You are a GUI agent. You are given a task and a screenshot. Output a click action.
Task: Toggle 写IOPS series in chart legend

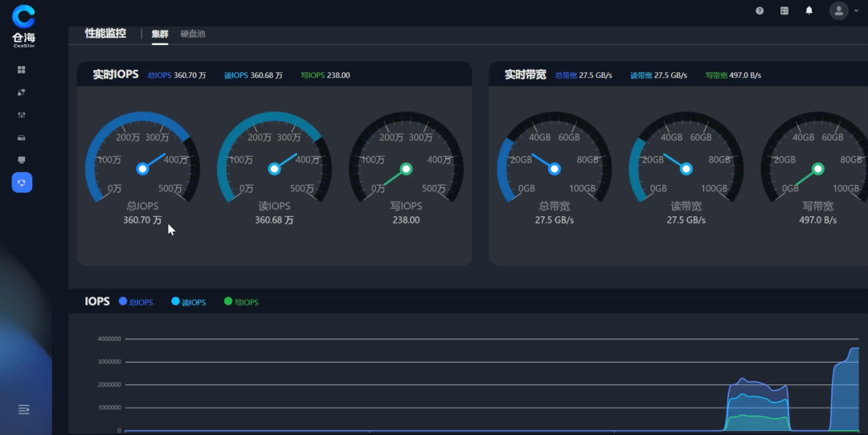point(241,302)
